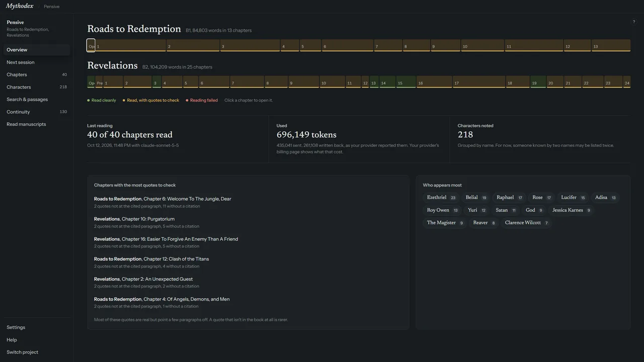Open chapter 15 block in the Revelations bar
The width and height of the screenshot is (644, 362).
tap(406, 82)
